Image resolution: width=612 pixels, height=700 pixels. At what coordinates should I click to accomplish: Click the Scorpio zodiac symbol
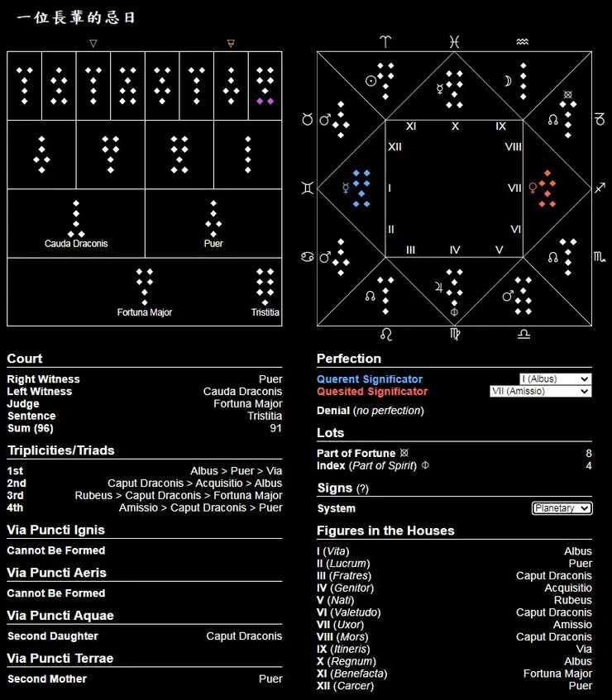pyautogui.click(x=600, y=257)
